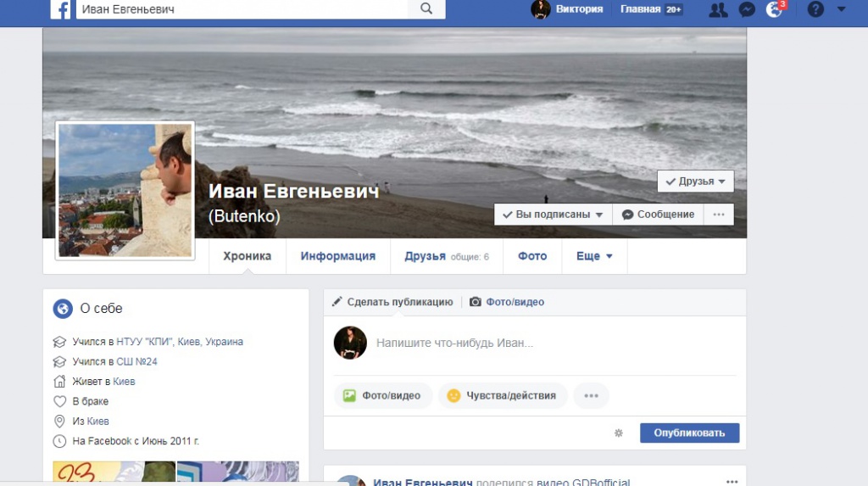Click the Facebook logo icon
This screenshot has width=868, height=486.
pyautogui.click(x=60, y=8)
